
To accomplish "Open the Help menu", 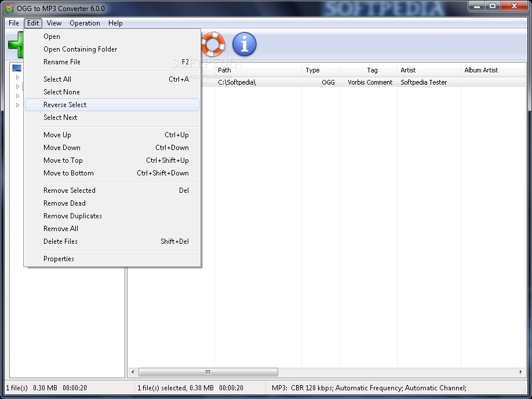I will tap(115, 23).
